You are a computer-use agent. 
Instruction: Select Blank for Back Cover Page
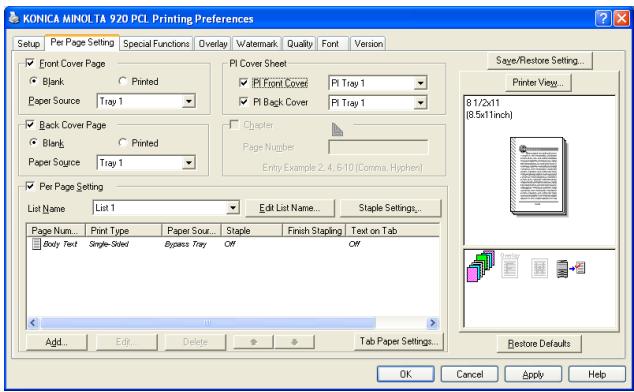[x=34, y=142]
